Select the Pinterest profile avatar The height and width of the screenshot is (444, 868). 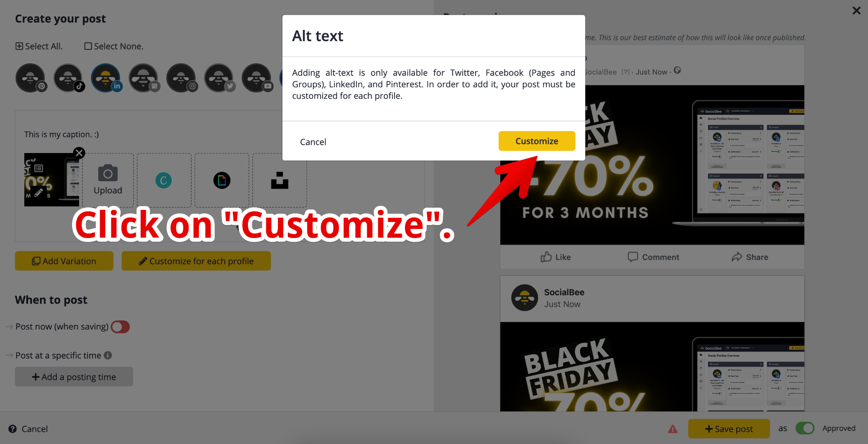click(30, 78)
